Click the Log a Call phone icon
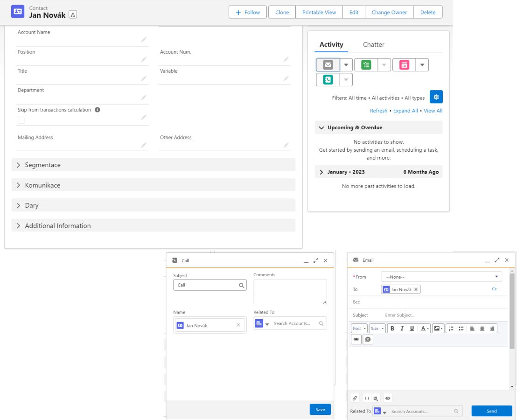This screenshot has width=517, height=420. 328,80
